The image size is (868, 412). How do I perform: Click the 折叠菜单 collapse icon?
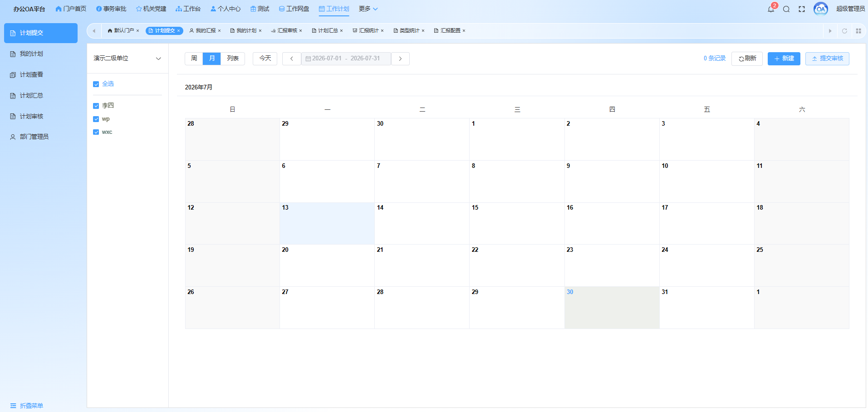[x=13, y=406]
